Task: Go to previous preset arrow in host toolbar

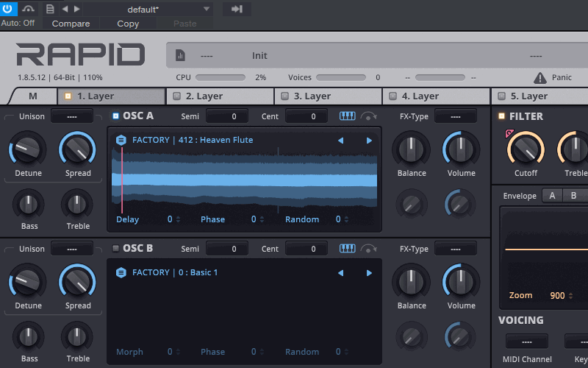Action: (65, 9)
